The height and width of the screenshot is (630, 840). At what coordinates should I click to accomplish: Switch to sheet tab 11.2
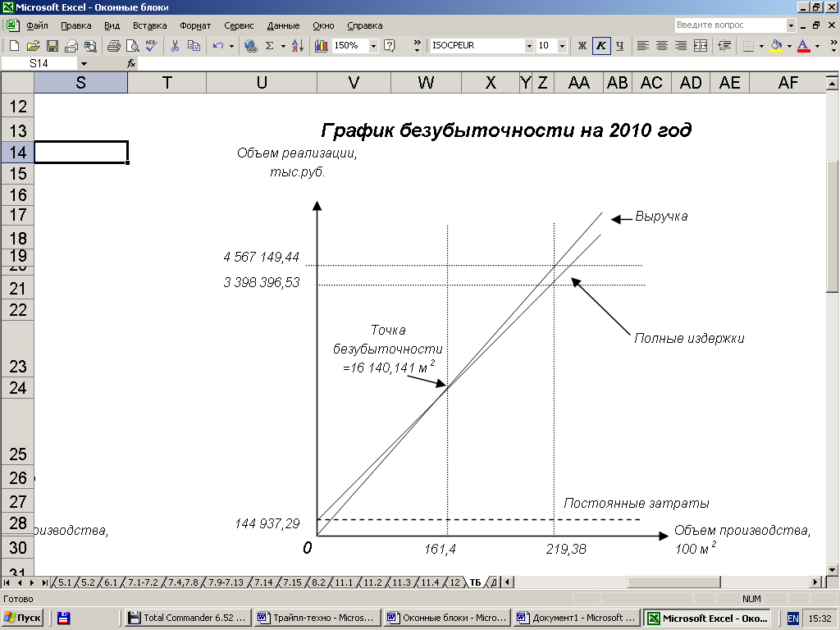click(x=373, y=582)
